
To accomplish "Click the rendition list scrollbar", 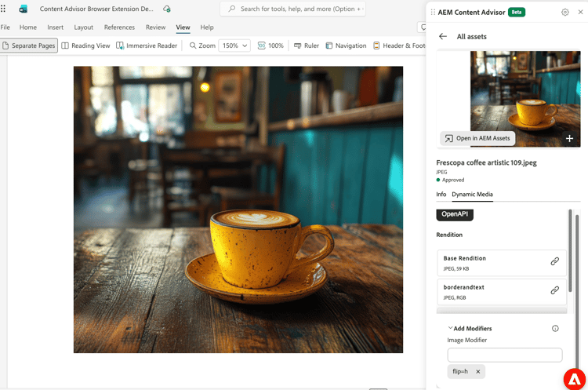I will [570, 251].
